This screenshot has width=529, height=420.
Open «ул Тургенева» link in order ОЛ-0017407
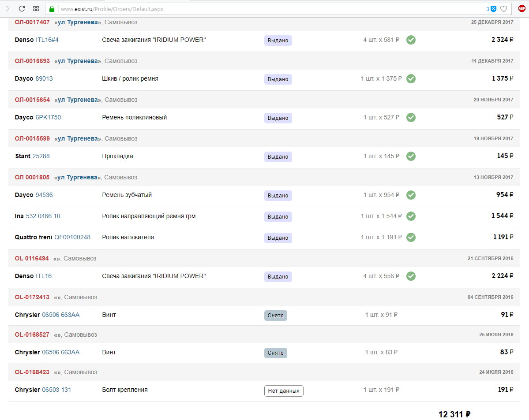78,22
